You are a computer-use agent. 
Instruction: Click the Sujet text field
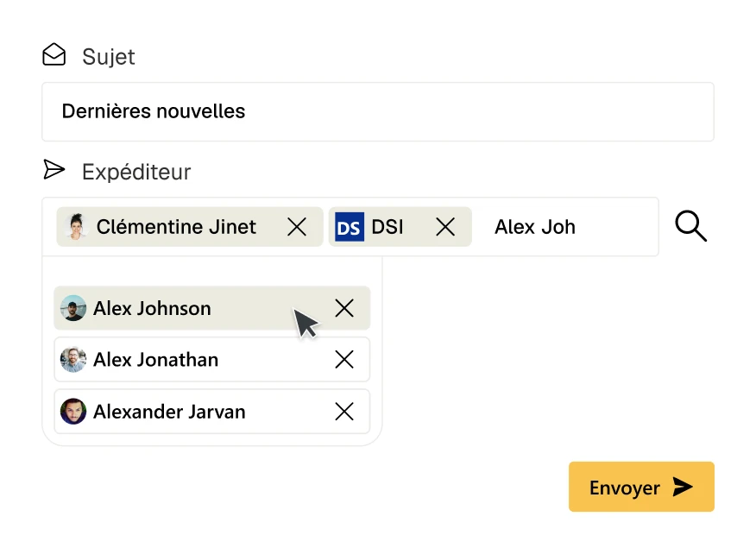coord(378,111)
